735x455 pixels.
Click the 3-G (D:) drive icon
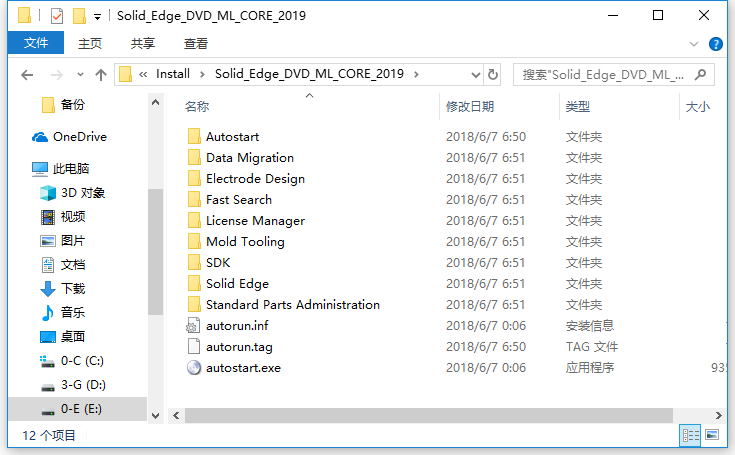coord(48,387)
